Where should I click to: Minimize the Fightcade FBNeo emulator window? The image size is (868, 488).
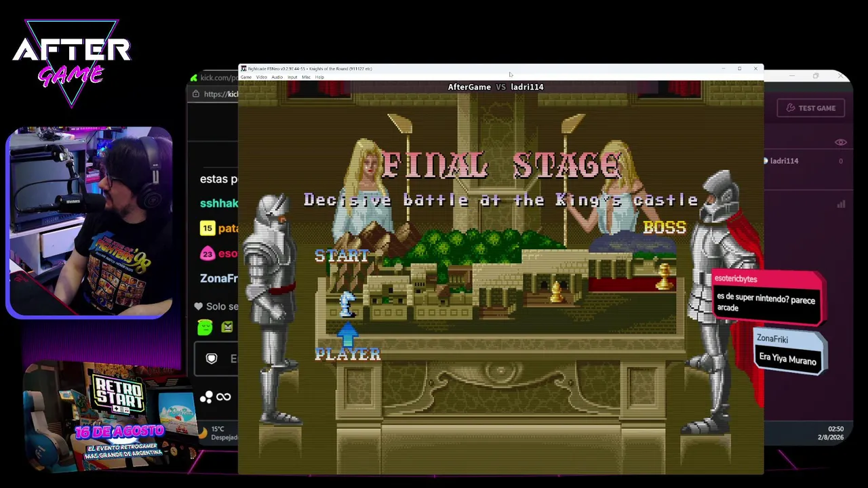[723, 68]
